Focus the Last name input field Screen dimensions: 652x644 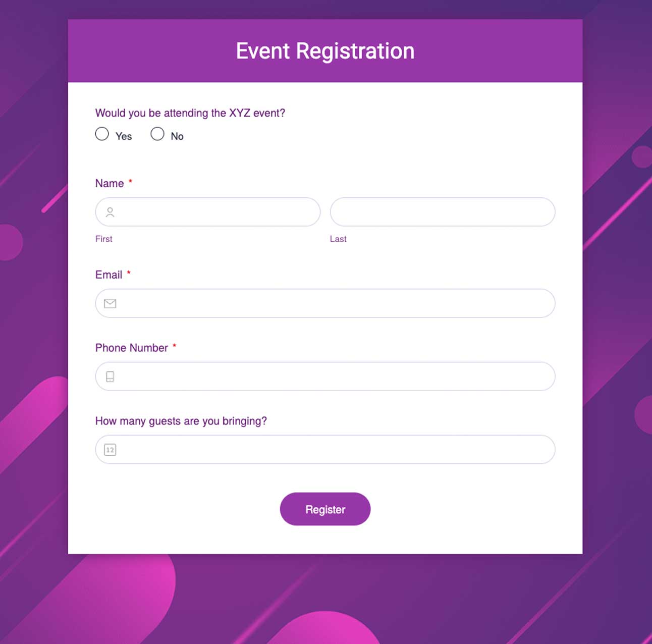tap(443, 212)
